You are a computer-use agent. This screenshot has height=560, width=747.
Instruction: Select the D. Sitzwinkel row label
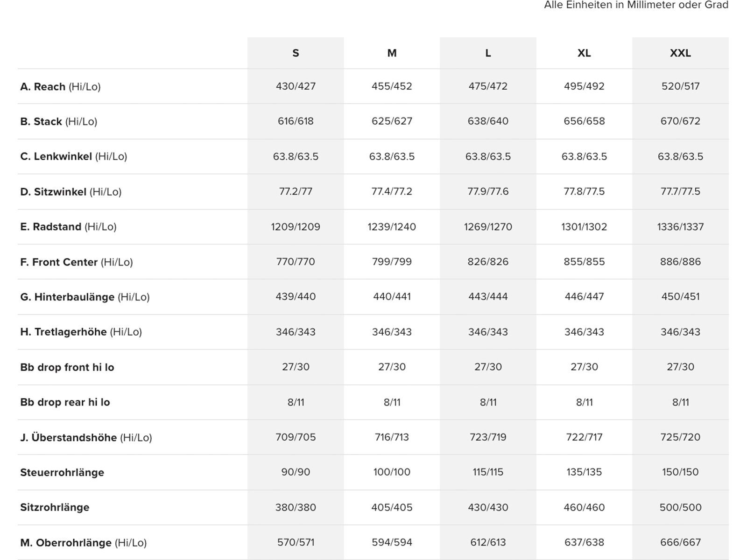(x=70, y=192)
